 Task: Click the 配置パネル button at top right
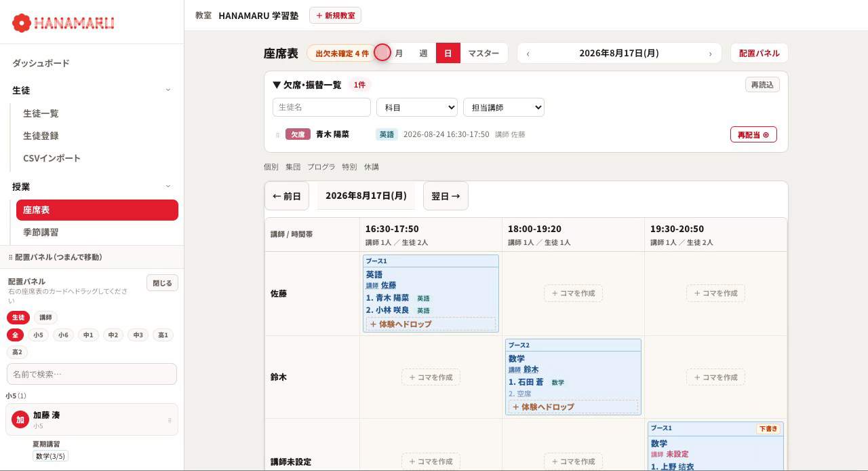coord(759,53)
